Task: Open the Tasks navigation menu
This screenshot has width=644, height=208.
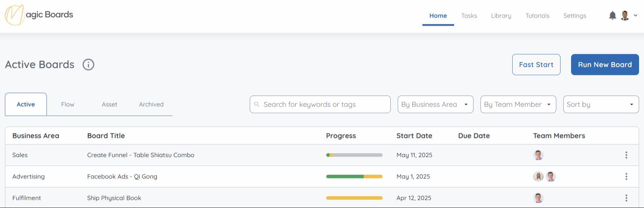Action: [469, 16]
